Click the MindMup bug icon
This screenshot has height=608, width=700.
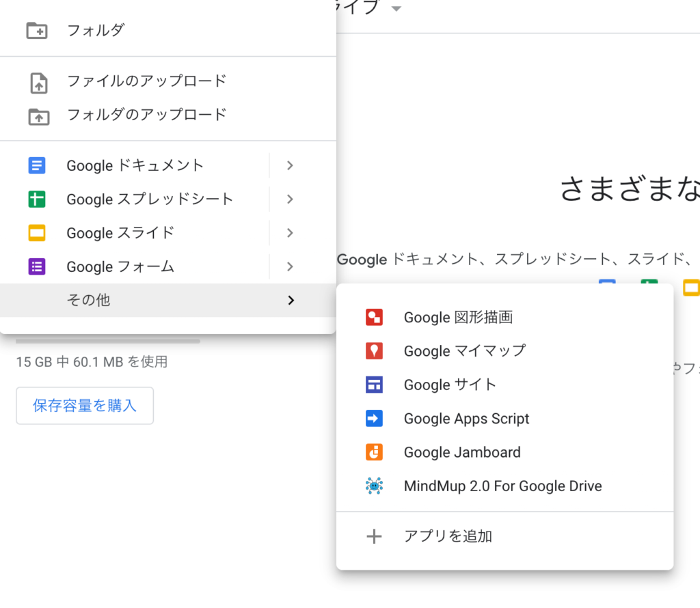tap(374, 486)
